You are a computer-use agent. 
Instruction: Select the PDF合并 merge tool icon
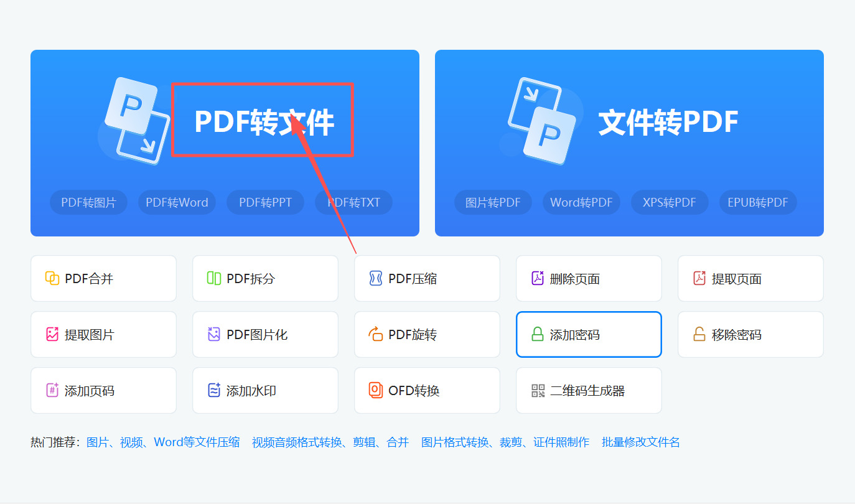click(x=52, y=278)
